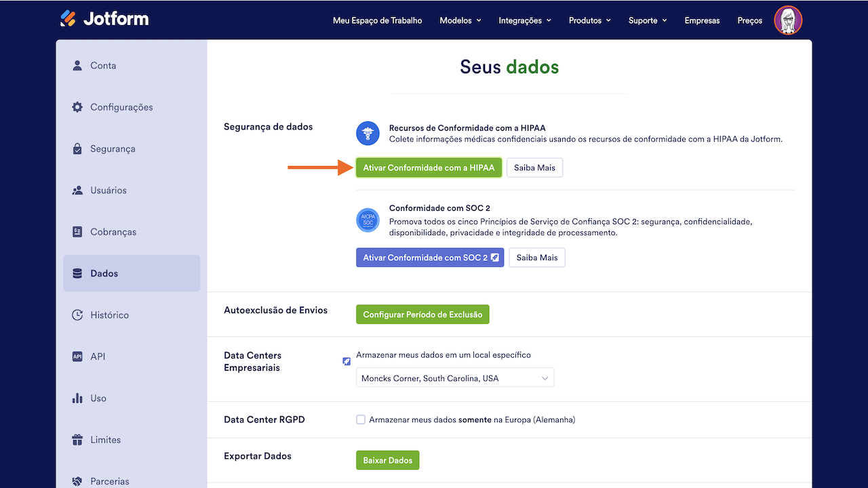Click the 'Seus dados' page heading

(x=509, y=66)
